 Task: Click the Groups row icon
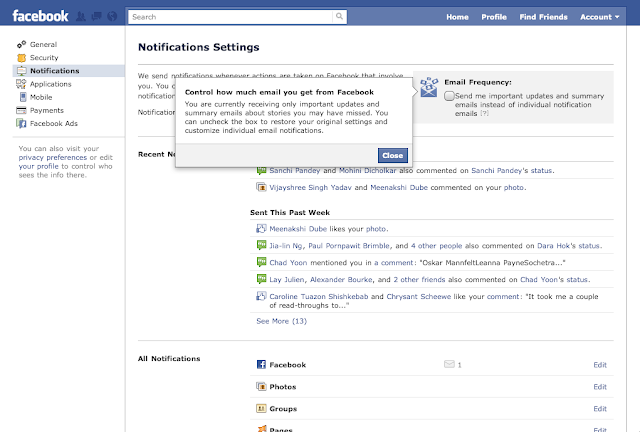(x=261, y=408)
